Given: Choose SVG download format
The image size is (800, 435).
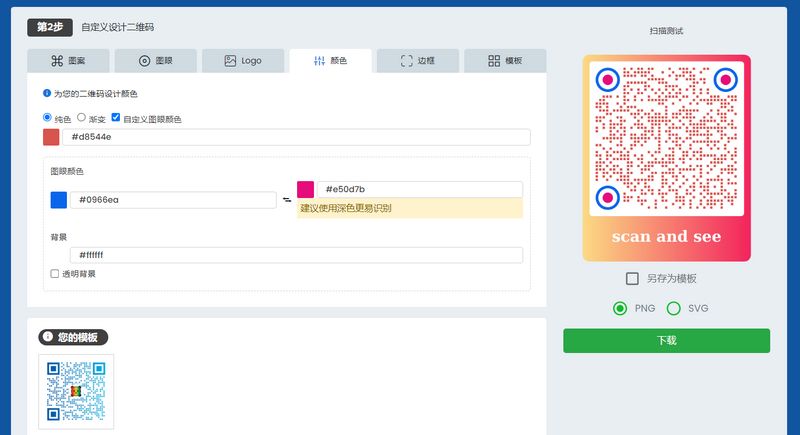Looking at the screenshot, I should [x=673, y=308].
